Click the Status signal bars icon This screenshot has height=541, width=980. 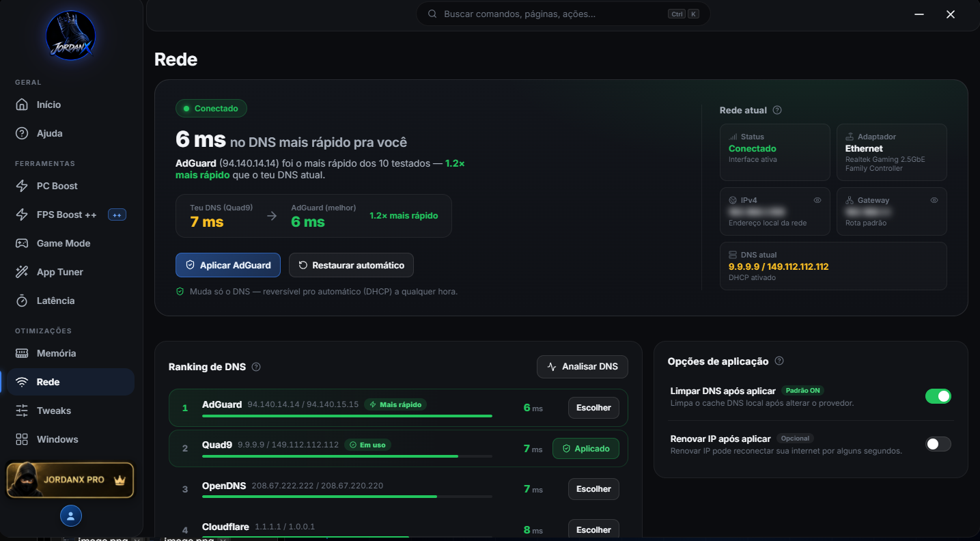[733, 137]
